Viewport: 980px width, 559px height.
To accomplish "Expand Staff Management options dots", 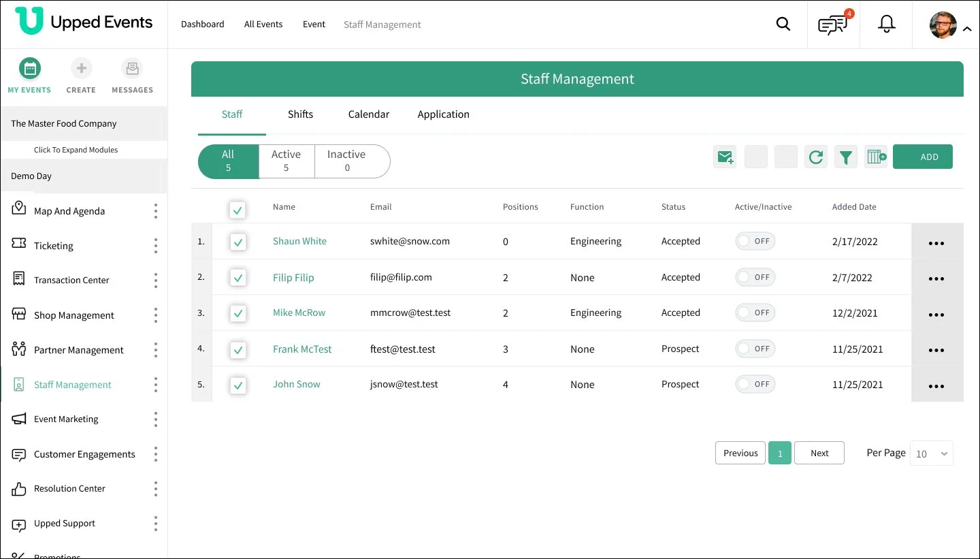I will click(x=155, y=385).
